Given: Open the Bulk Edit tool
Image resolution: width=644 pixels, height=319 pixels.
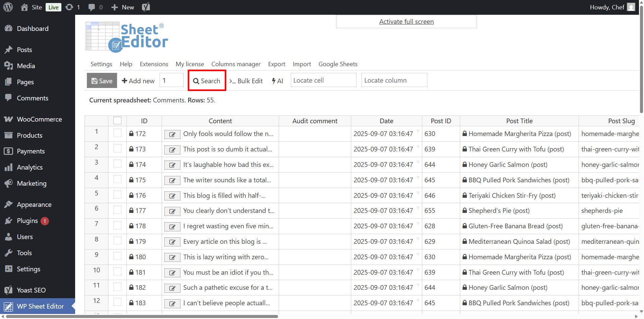Looking at the screenshot, I should (246, 81).
